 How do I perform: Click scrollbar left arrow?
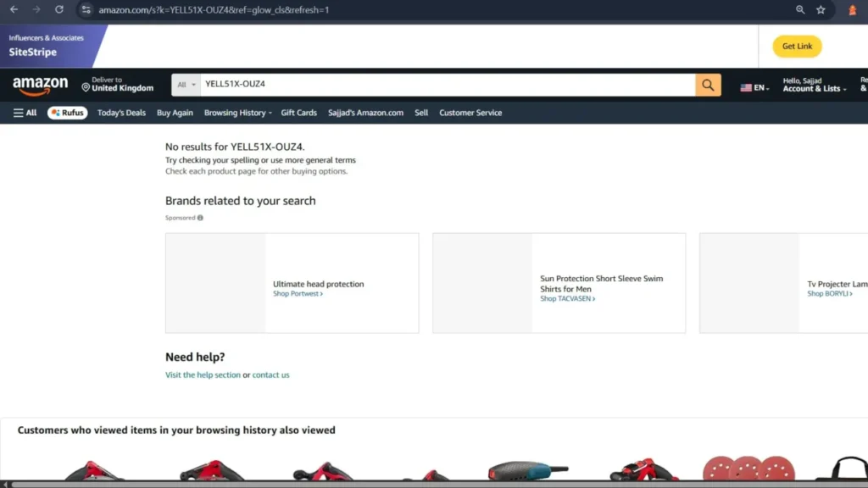click(x=5, y=485)
